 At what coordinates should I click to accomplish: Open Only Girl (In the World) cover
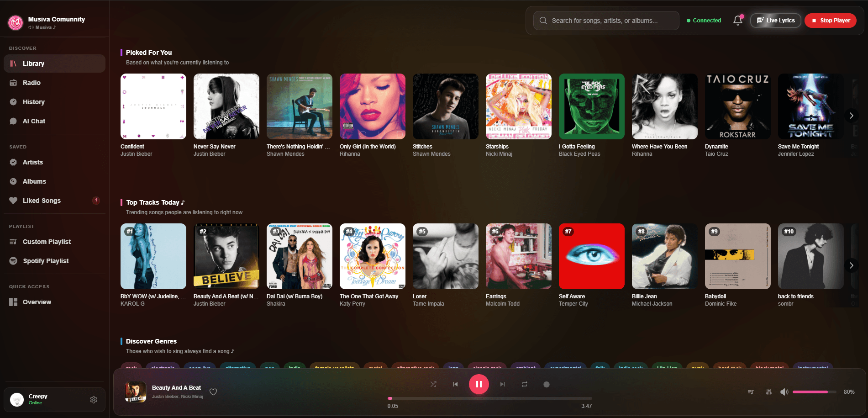373,106
